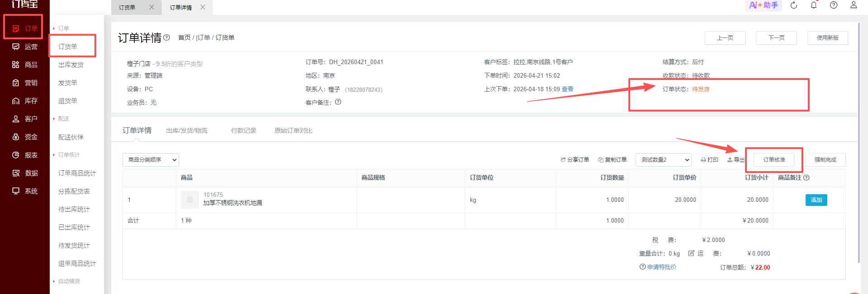The height and width of the screenshot is (294, 868).
Task: Open the 订单 section in main sidebar
Action: click(24, 28)
